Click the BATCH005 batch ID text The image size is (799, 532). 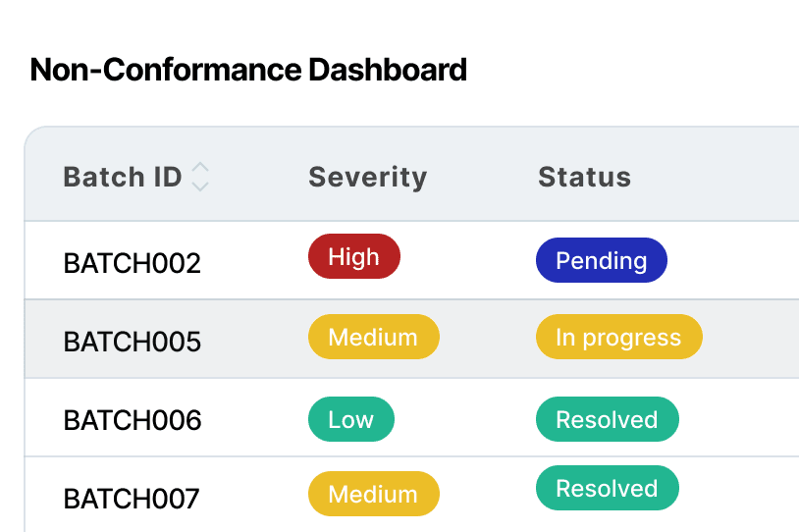coord(132,342)
